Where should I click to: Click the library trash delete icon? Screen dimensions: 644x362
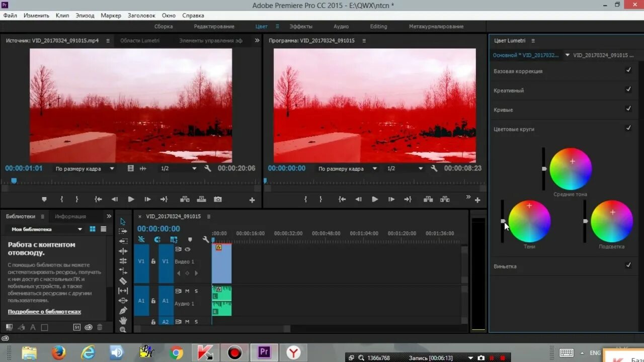pos(100,327)
